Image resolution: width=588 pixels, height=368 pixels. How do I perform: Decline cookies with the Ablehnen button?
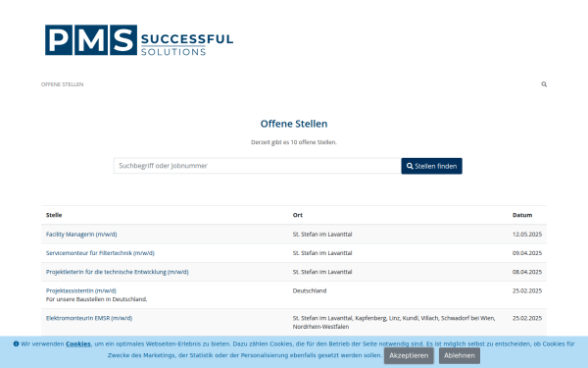pyautogui.click(x=460, y=355)
